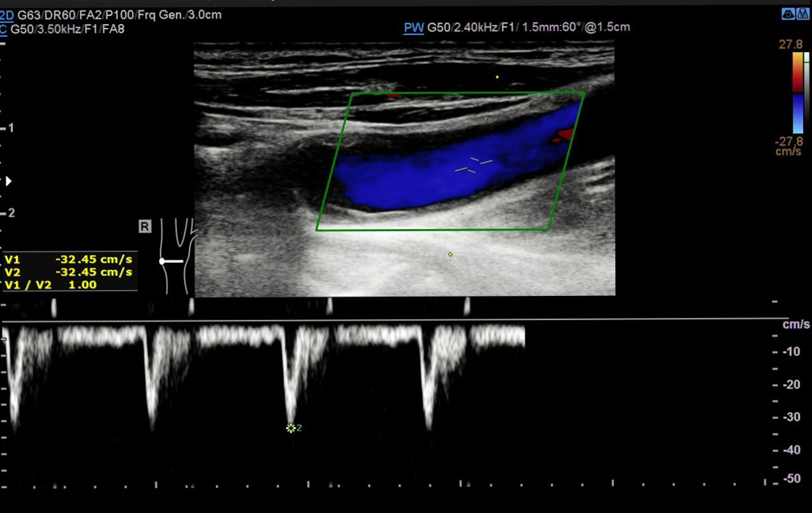This screenshot has width=812, height=513.
Task: Select the V1 velocity measurement row
Action: tap(70, 259)
